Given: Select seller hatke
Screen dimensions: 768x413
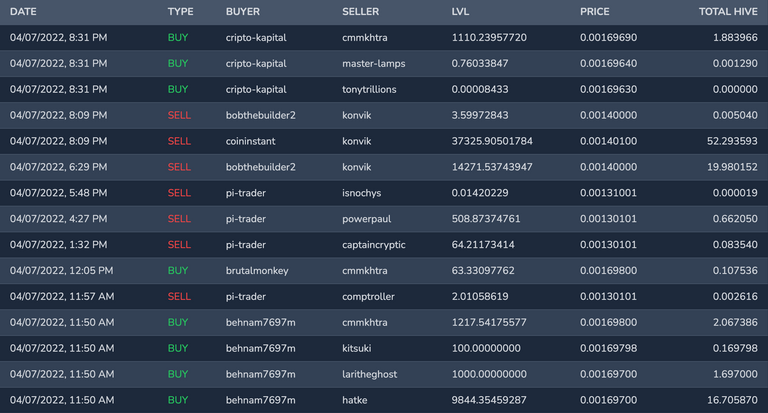Looking at the screenshot, I should pos(355,400).
